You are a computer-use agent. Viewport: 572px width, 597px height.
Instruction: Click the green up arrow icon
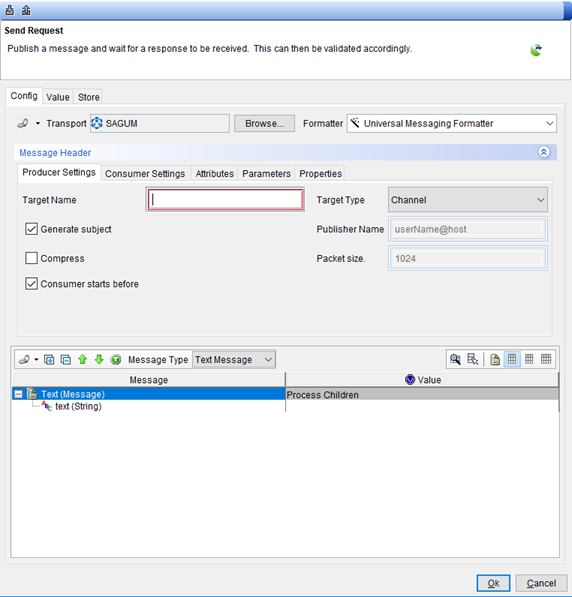pyautogui.click(x=83, y=359)
